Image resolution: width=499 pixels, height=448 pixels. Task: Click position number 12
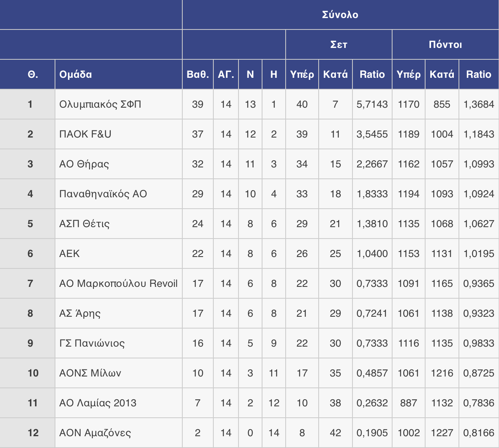click(x=33, y=433)
